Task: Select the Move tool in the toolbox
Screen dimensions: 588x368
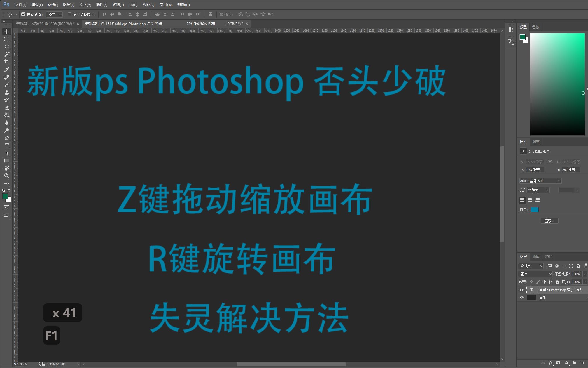Action: 7,32
